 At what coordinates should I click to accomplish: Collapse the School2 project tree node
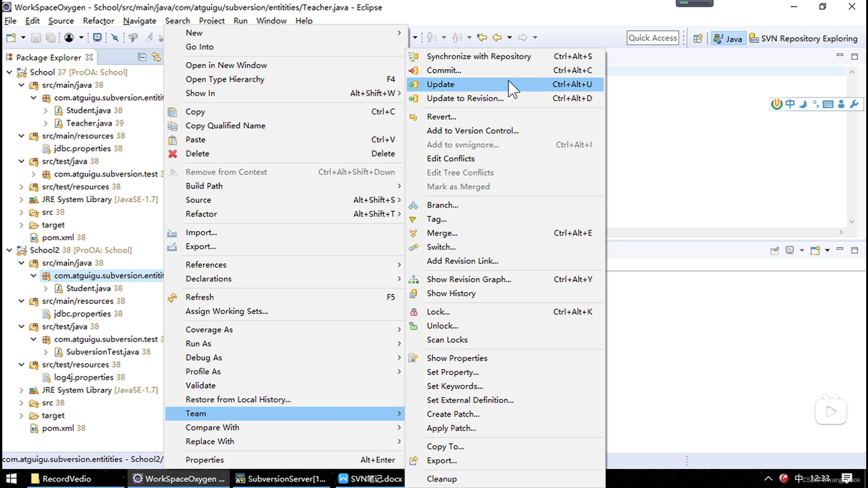tap(9, 250)
